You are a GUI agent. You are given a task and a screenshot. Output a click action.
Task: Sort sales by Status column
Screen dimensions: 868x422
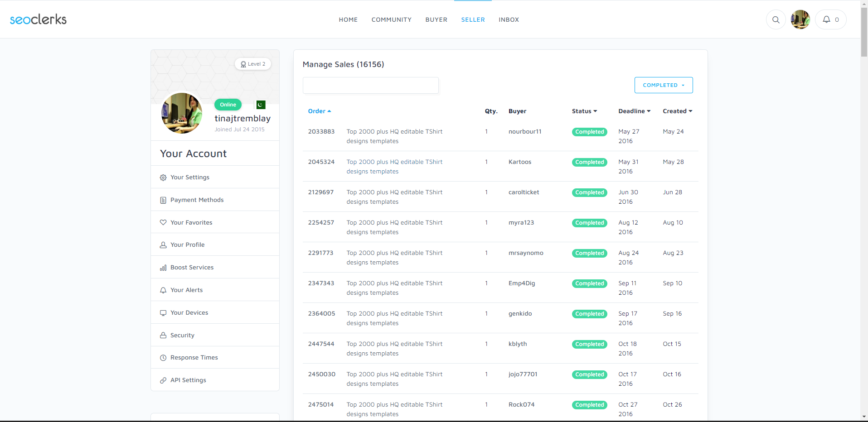(x=584, y=111)
